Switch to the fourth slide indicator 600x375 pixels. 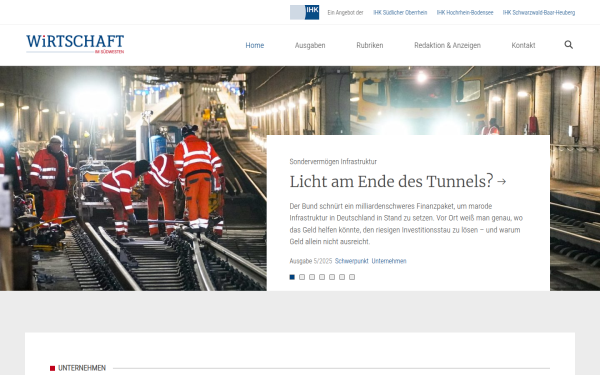[322, 277]
